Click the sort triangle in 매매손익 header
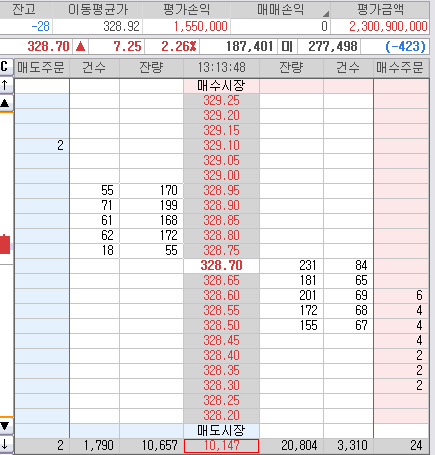 point(326,14)
